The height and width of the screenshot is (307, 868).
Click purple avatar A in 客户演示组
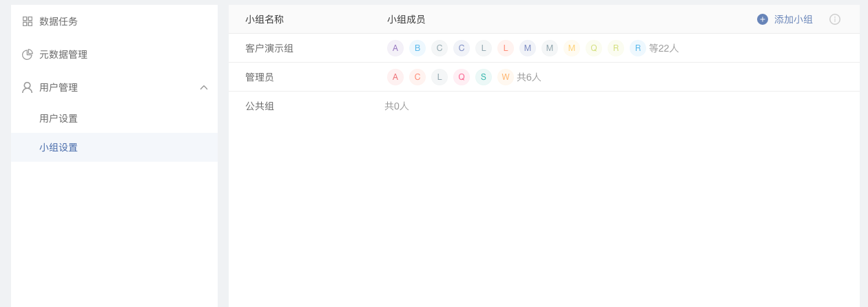(395, 48)
